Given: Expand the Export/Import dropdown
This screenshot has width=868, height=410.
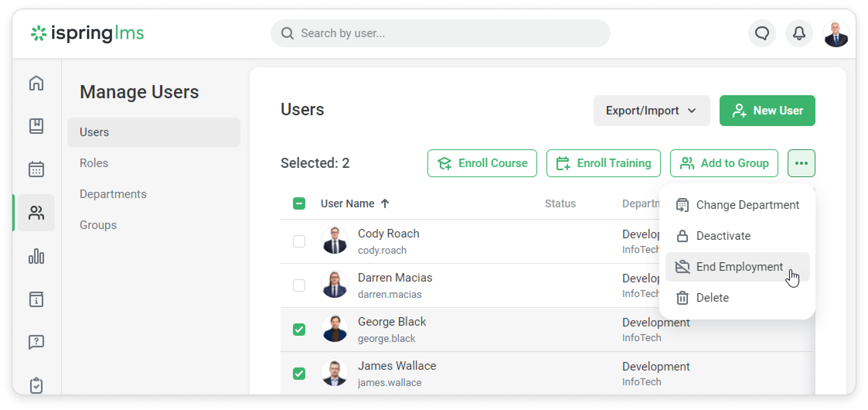Looking at the screenshot, I should [x=652, y=111].
